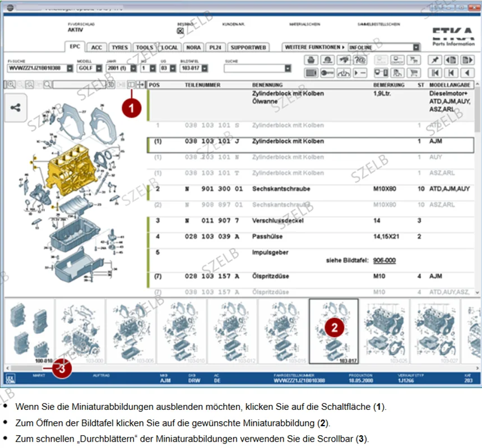Image resolution: width=482 pixels, height=448 pixels.
Task: Select row 038 103 101 J Zylinderblock
Action: [x=310, y=145]
